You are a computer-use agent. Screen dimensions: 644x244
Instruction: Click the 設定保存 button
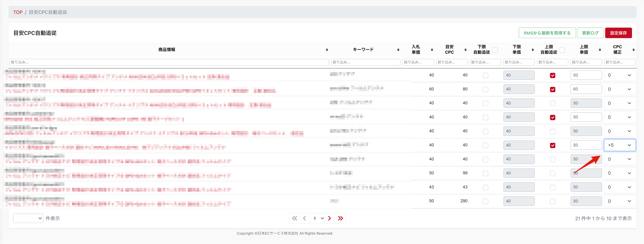[618, 33]
